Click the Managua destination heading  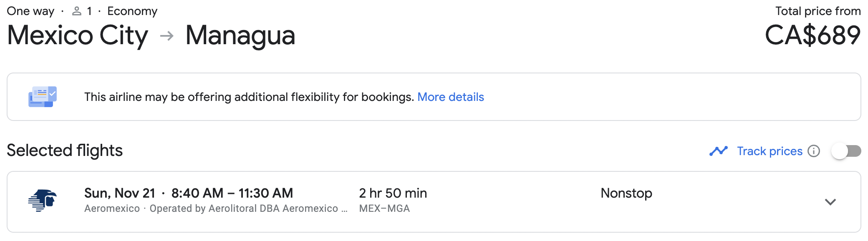240,35
